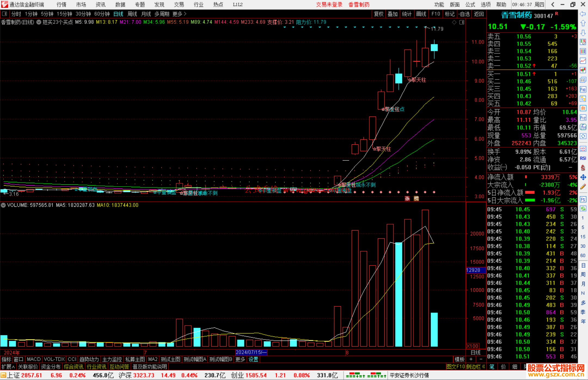
Task: Toggle the indicator button beside 香雪制药(日线)
Action: pyautogui.click(x=39, y=22)
